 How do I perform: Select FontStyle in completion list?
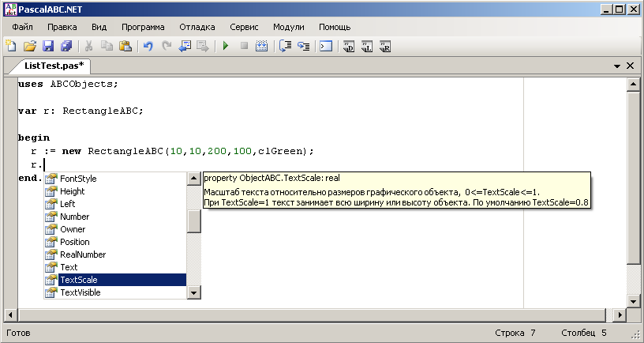(x=115, y=179)
